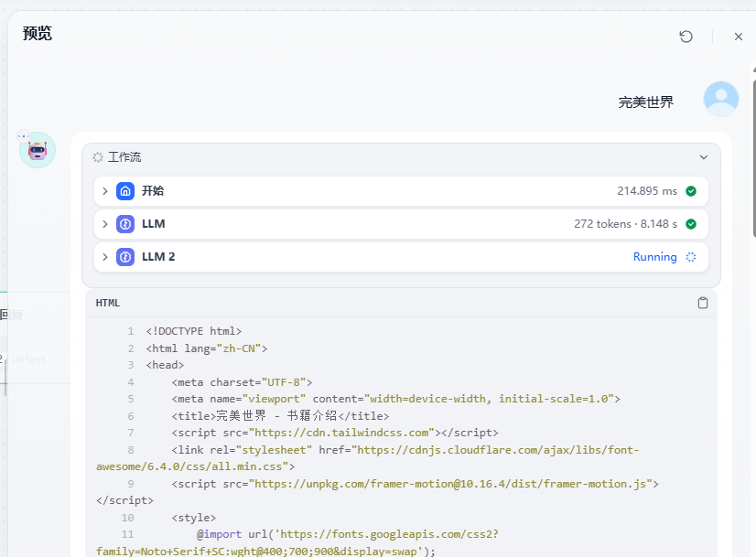
Task: Click the vertical scrollbar thumb
Action: 753,159
